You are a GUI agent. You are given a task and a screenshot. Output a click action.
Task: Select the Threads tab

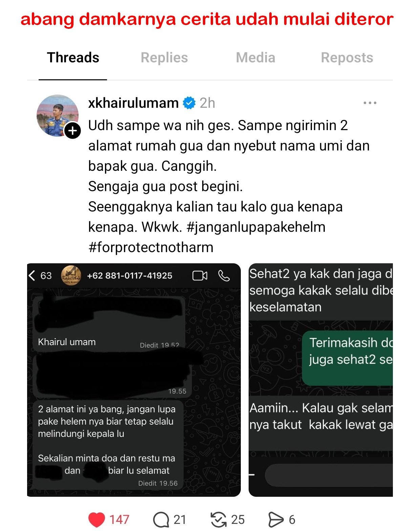73,58
